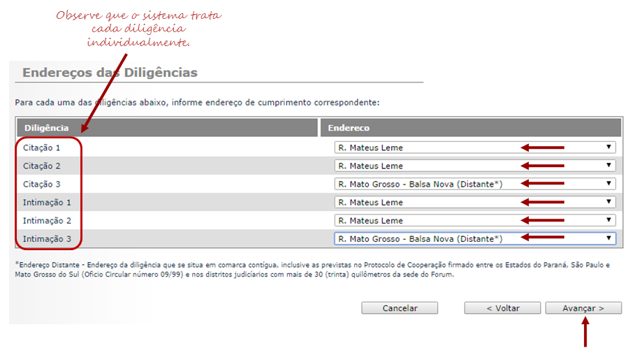Click the Citação 2 row label
Viewport: 644px width, 355px height.
pos(41,166)
